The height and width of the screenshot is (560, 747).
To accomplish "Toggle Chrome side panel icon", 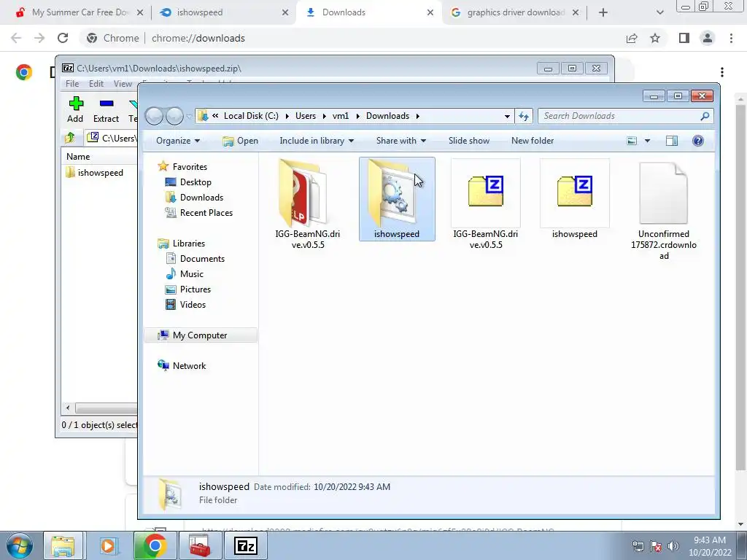I will 684,38.
